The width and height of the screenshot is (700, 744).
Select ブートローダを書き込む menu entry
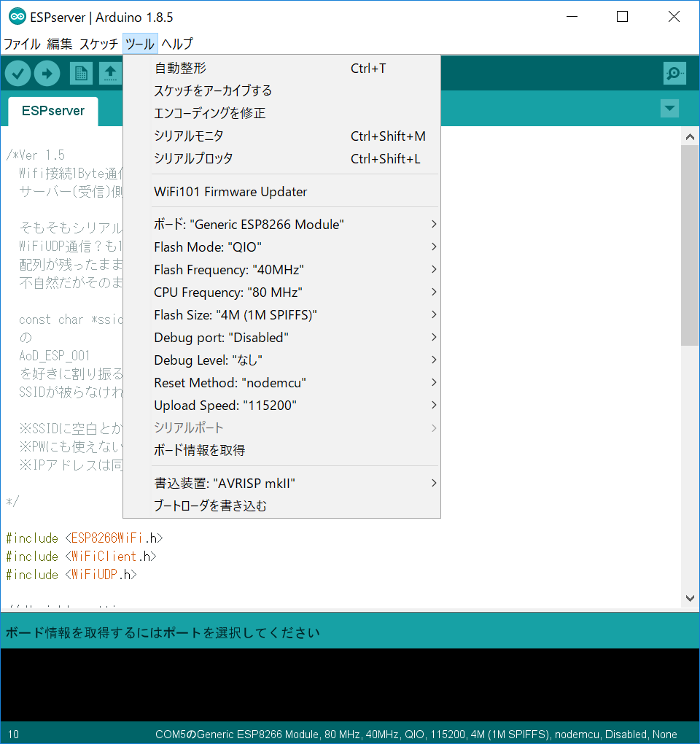pyautogui.click(x=281, y=505)
